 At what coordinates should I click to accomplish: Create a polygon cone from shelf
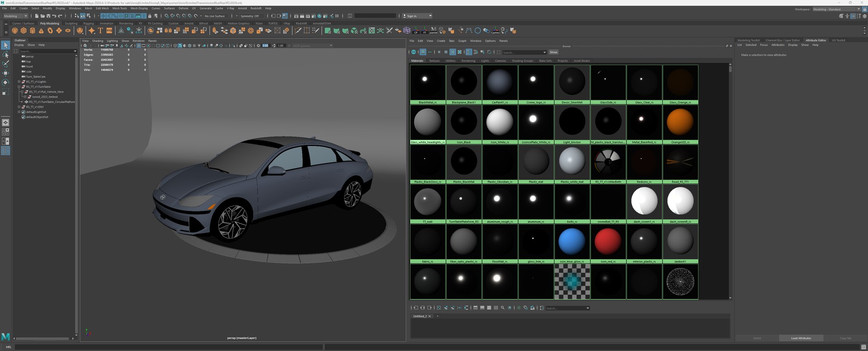pyautogui.click(x=41, y=30)
